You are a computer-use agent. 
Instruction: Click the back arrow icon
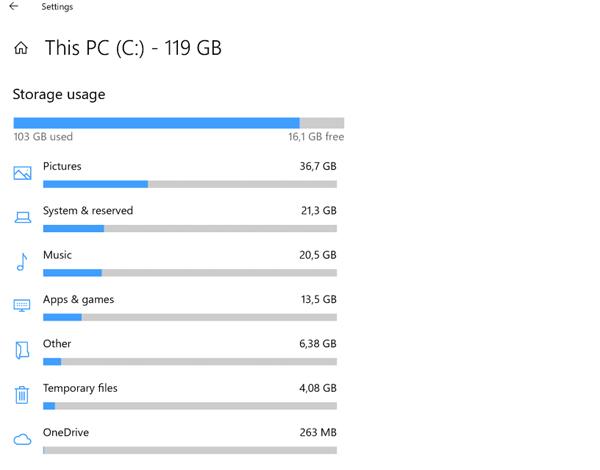click(14, 7)
